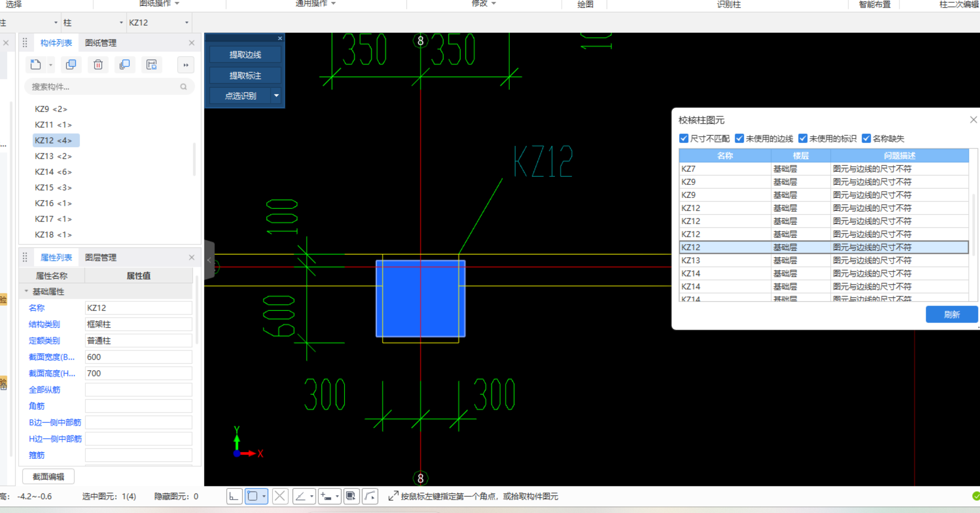
Task: Select the KZ13 row in check table
Action: pos(824,260)
